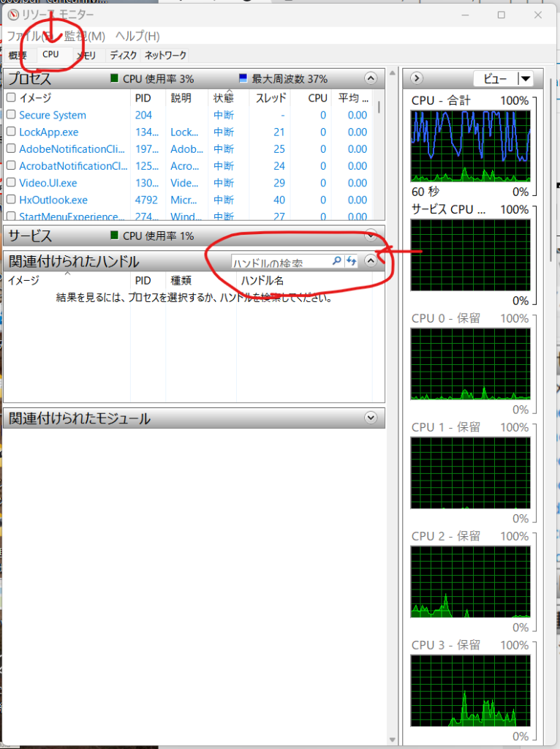Open the 監視(M) menu
Viewport: 560px width, 749px height.
[x=85, y=36]
